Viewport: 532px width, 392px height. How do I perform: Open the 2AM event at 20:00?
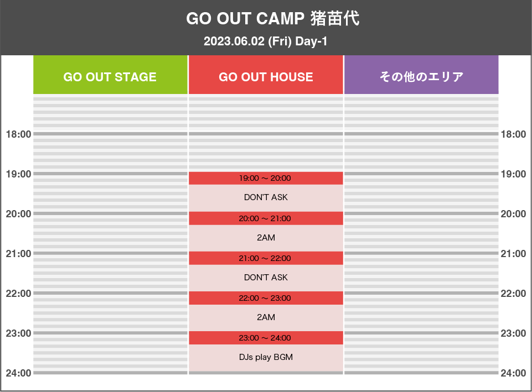(266, 238)
